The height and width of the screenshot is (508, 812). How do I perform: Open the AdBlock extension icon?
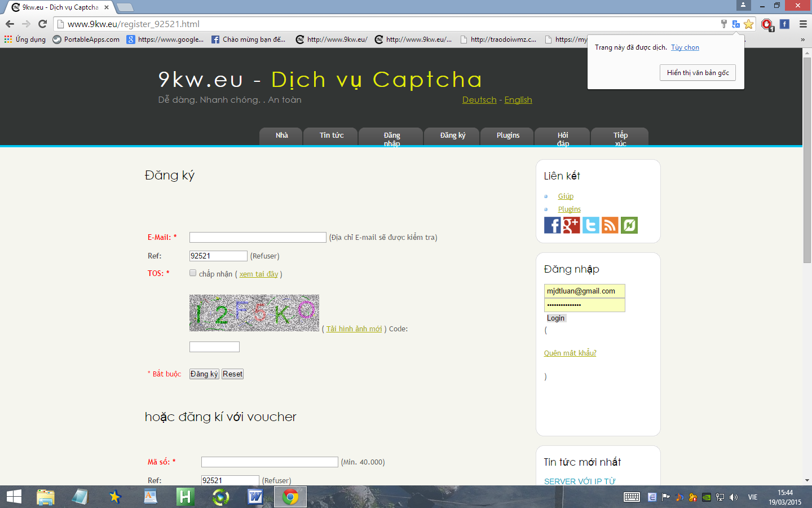point(767,24)
